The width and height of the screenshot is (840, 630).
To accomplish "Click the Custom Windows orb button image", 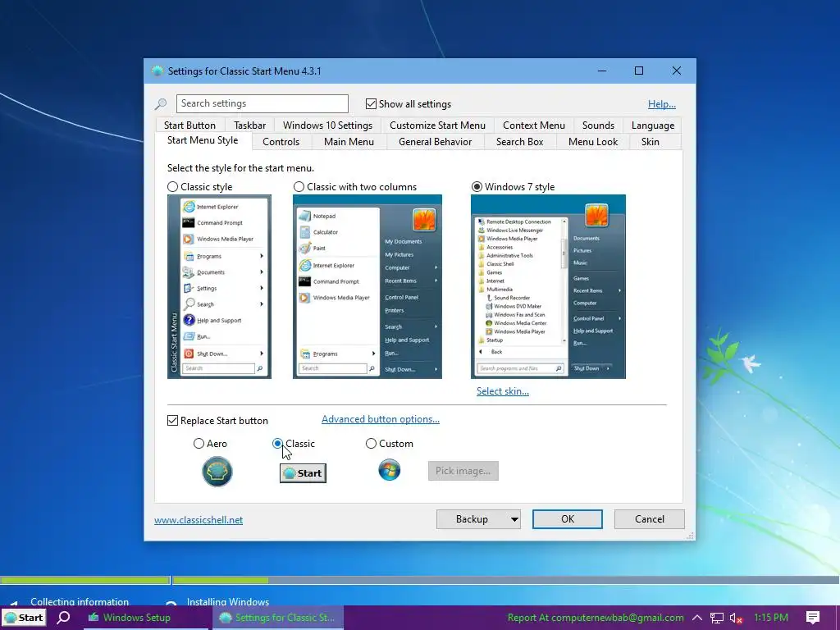I will pos(390,470).
